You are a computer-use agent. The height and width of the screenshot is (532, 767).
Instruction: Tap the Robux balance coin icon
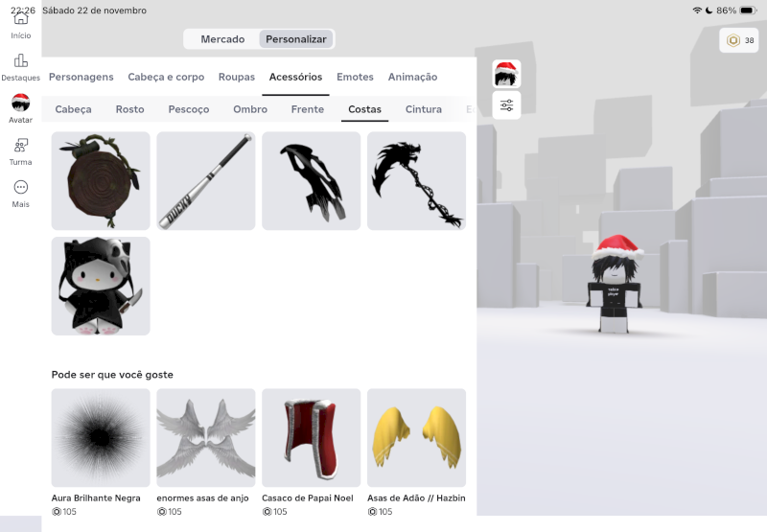(732, 40)
